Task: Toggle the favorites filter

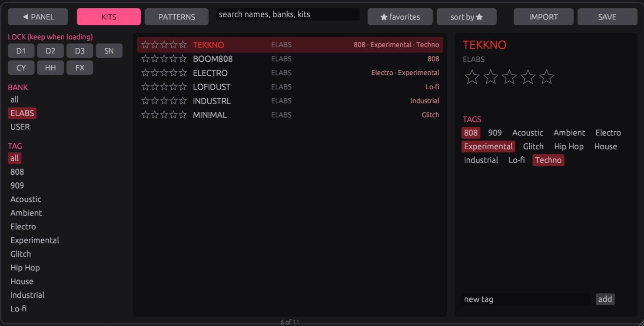Action: pos(400,17)
